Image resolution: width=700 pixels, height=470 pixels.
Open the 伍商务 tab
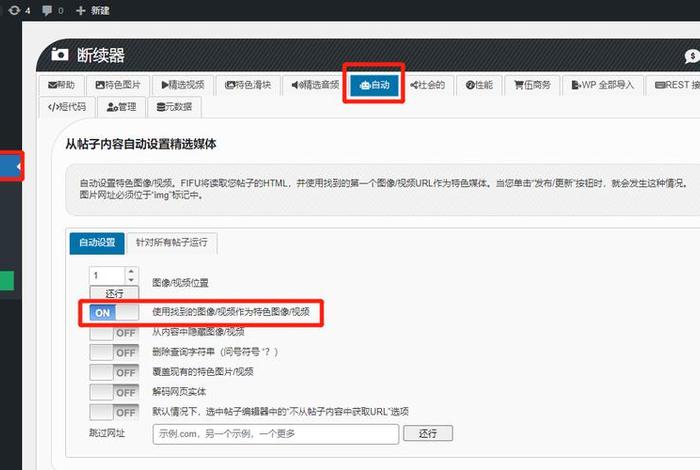[x=532, y=85]
